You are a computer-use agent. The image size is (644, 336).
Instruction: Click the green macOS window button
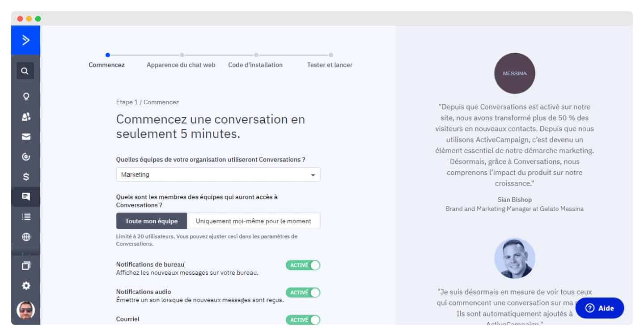[38, 19]
